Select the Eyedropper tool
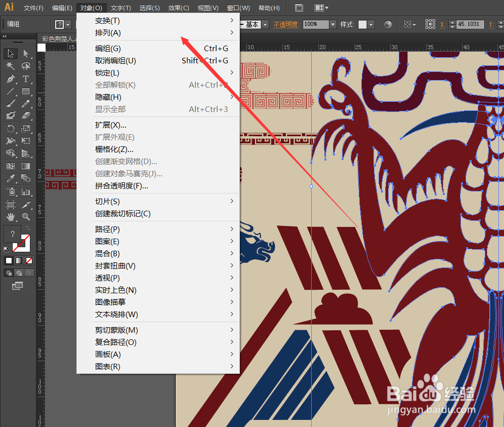The width and height of the screenshot is (504, 427). click(x=11, y=178)
